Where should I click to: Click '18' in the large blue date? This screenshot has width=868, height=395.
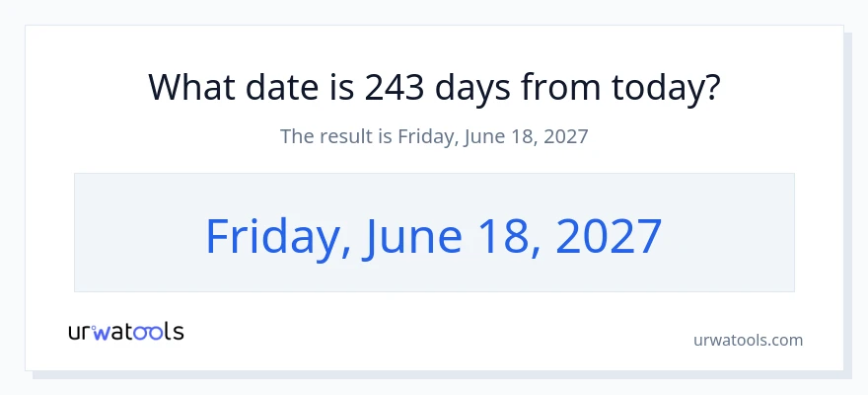tap(505, 237)
